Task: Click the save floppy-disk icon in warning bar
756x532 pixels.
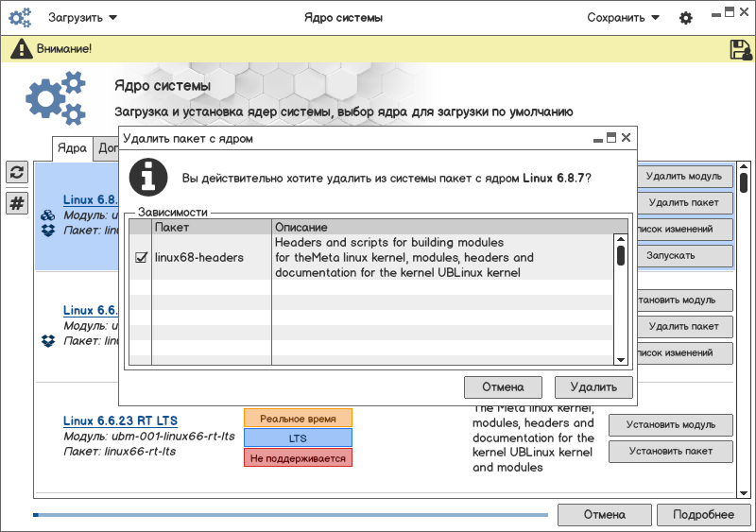Action: coord(740,49)
